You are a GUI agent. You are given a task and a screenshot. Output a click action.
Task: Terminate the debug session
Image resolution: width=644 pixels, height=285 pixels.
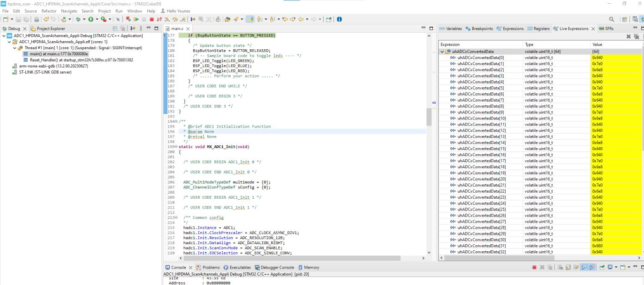tap(152, 19)
